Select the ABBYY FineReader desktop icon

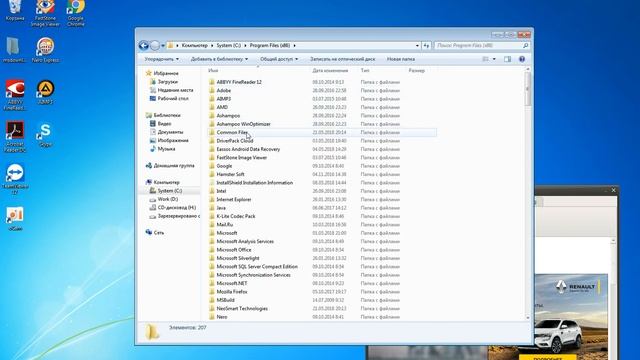click(15, 95)
